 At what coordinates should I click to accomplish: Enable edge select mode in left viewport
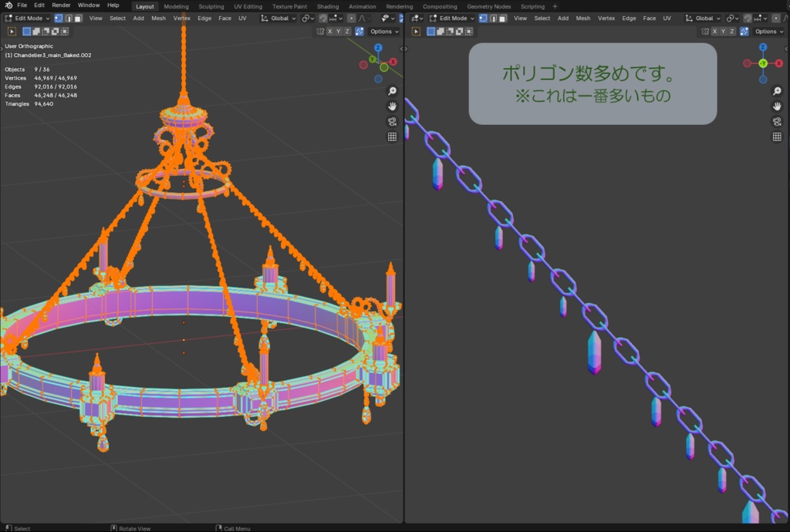69,19
